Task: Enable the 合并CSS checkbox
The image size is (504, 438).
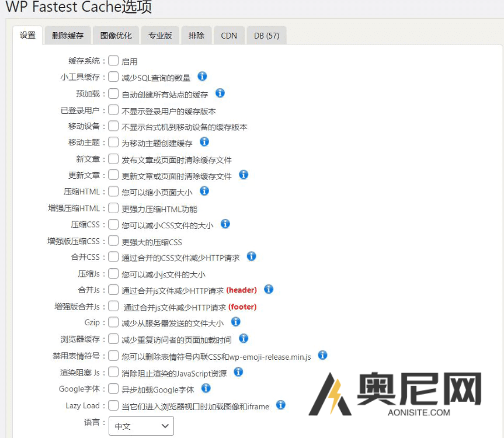Action: point(113,257)
